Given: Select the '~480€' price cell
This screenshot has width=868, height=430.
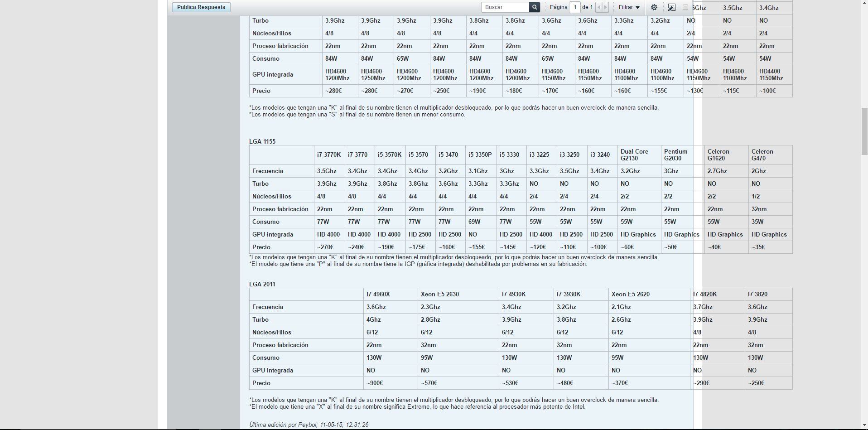Looking at the screenshot, I should pos(581,383).
